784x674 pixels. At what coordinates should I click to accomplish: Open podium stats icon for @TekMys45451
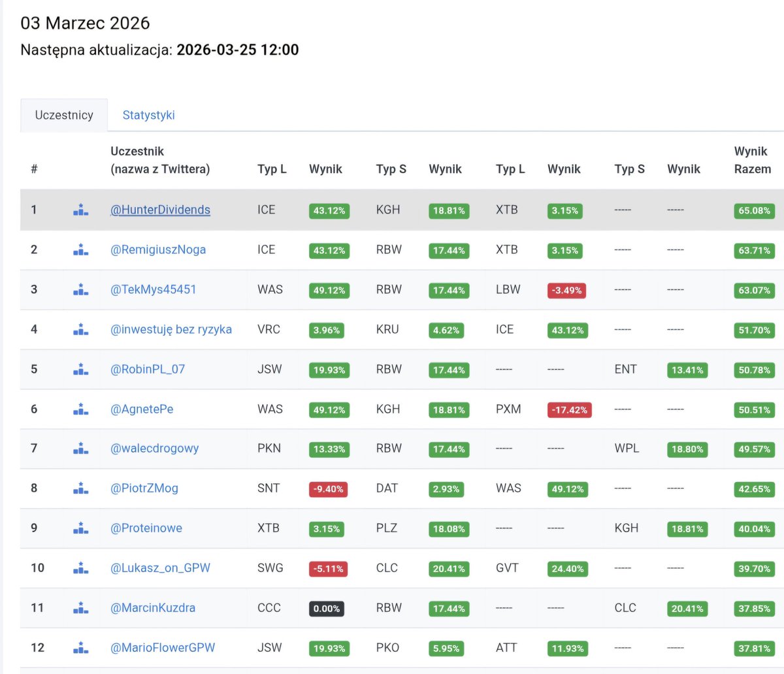(80, 289)
